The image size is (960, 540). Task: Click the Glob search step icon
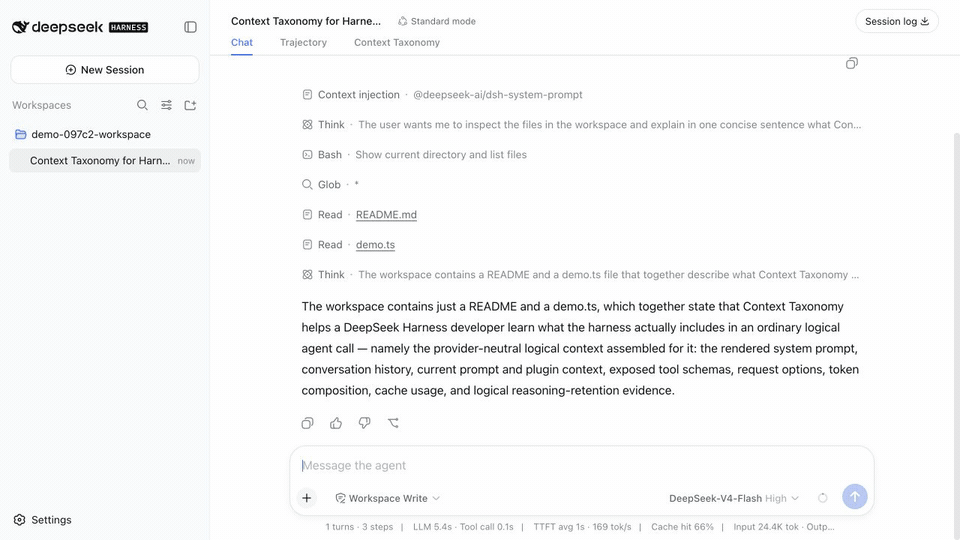tap(307, 184)
